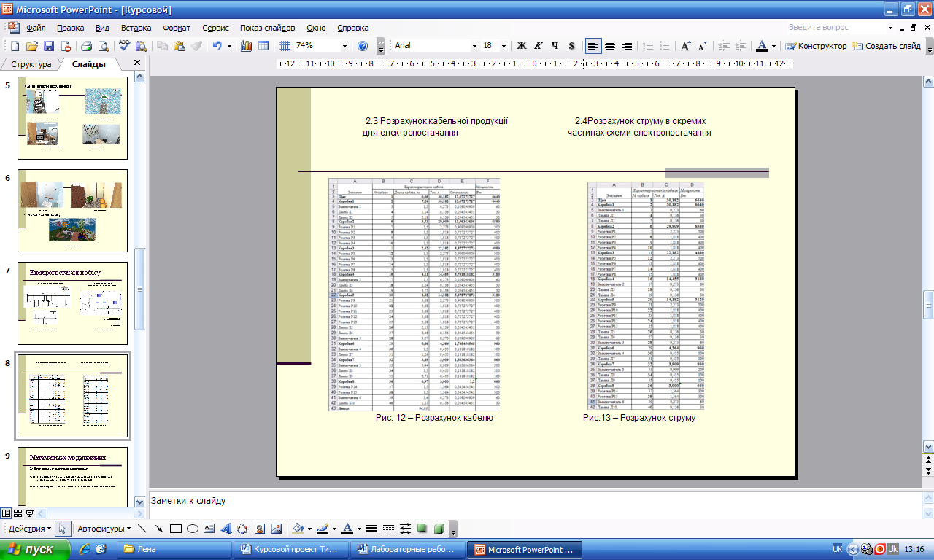Toggle center text alignment
This screenshot has width=934, height=560.
610,46
